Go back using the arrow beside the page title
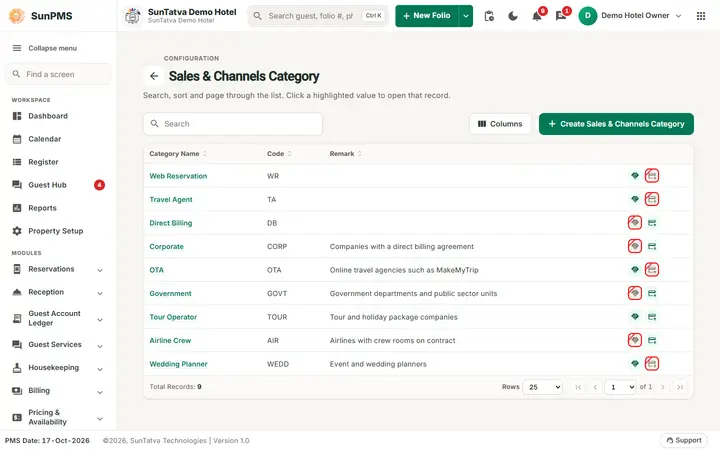Screen dimensions: 720x450 (x=154, y=76)
